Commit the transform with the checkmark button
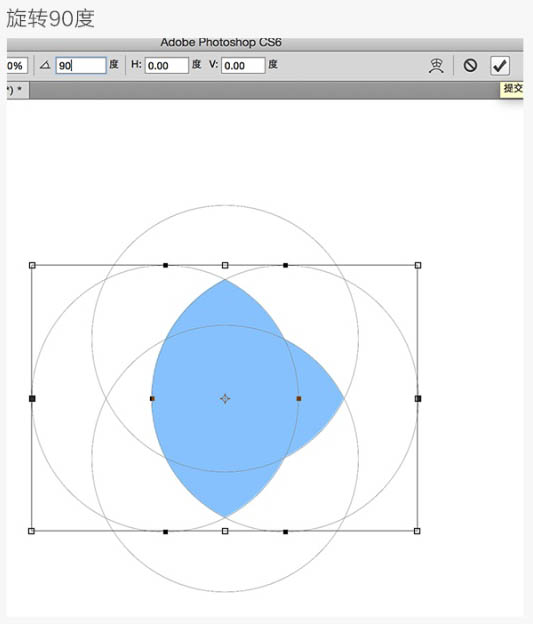533x624 pixels. click(x=500, y=65)
